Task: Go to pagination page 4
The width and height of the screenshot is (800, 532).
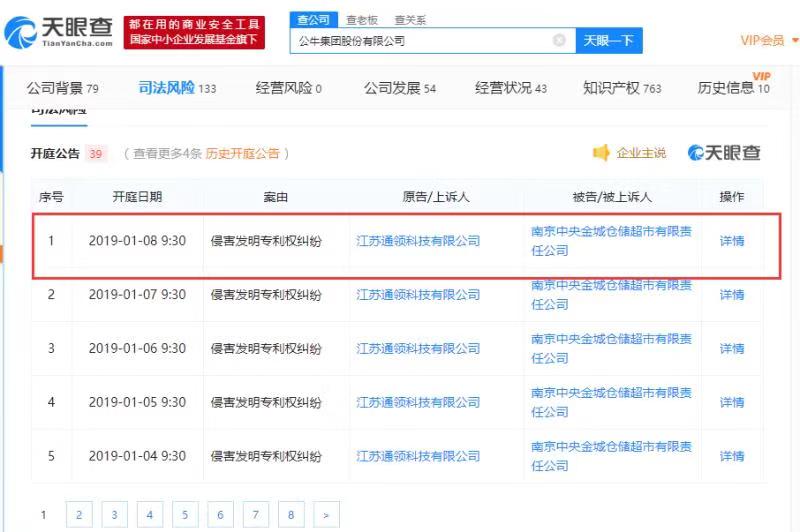Action: 149,515
